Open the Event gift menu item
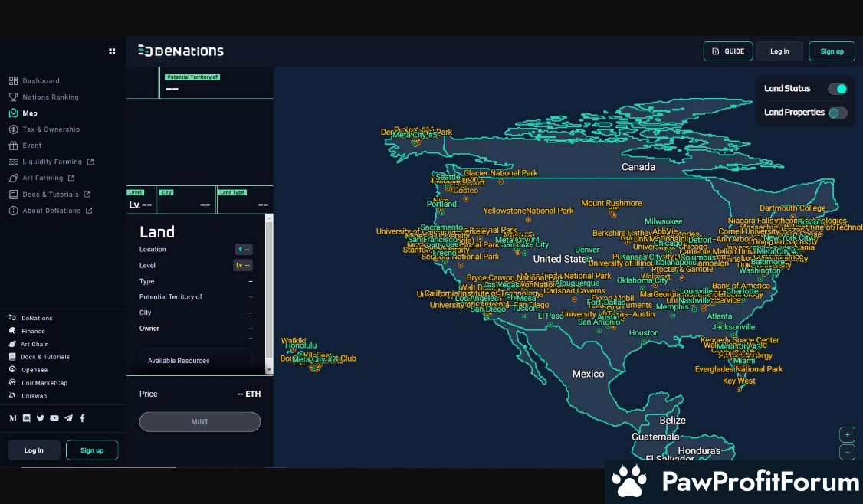 tap(25, 146)
